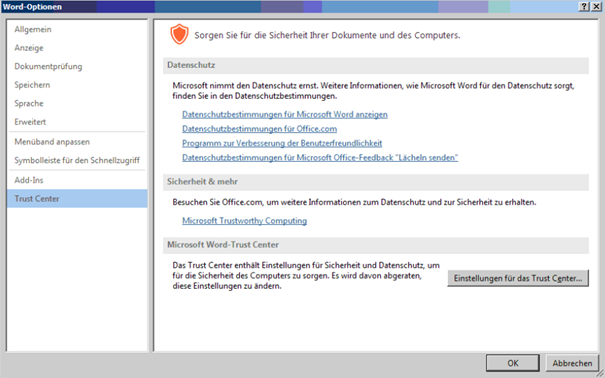Select Add-Ins in the sidebar
Image resolution: width=605 pixels, height=378 pixels.
[x=77, y=180]
